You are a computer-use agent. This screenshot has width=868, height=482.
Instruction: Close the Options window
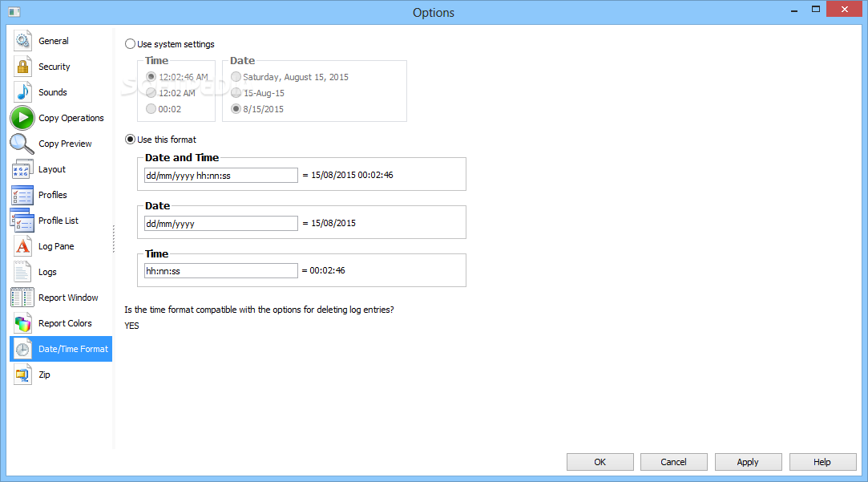844,10
